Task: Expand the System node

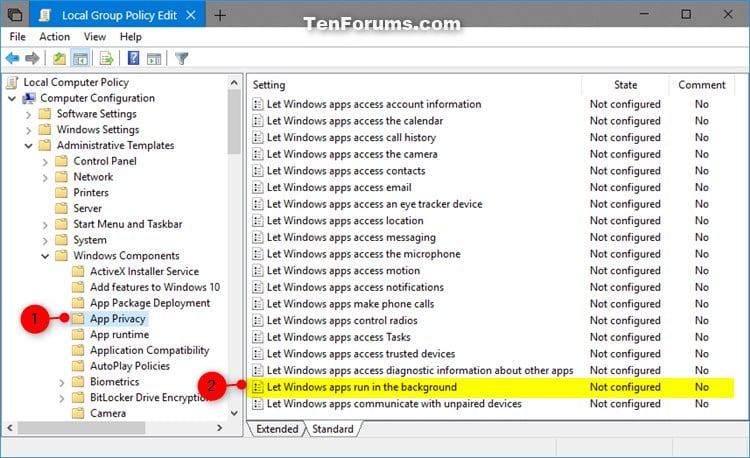Action: pos(45,241)
